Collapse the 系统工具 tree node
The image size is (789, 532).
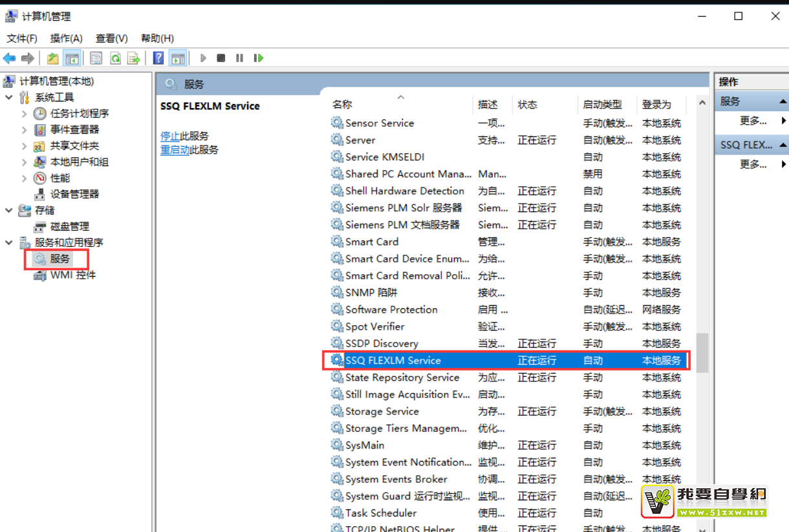(9, 98)
